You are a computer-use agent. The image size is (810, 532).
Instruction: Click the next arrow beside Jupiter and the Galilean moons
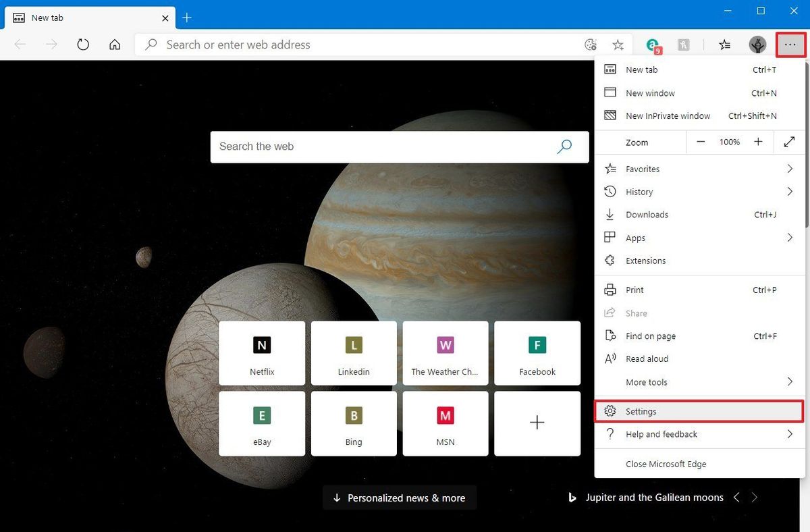(x=755, y=498)
